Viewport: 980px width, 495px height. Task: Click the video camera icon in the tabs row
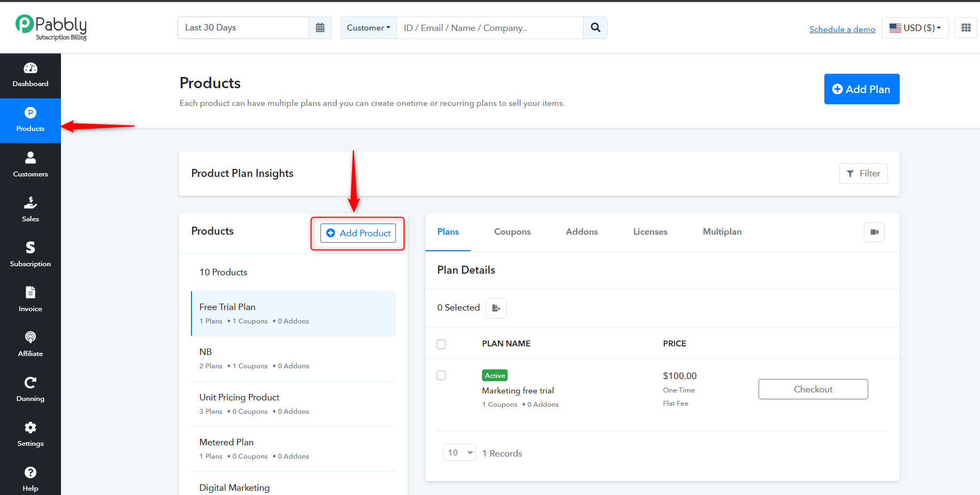874,232
